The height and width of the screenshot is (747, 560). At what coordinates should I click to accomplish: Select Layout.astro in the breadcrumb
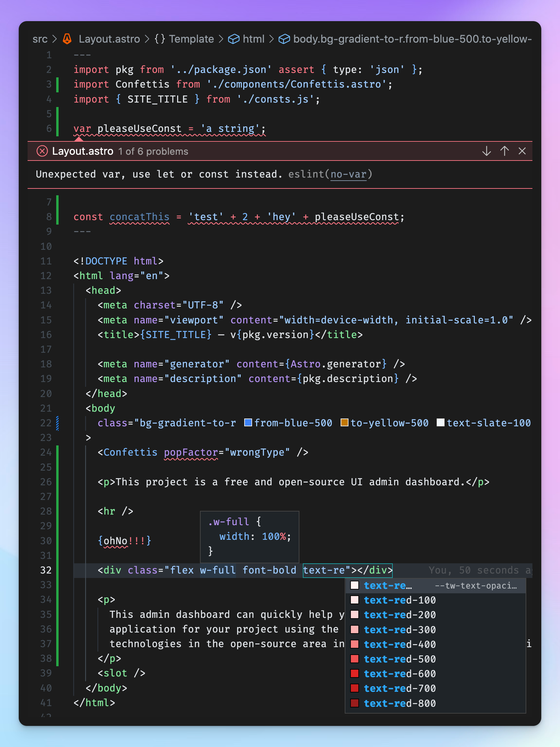[109, 39]
